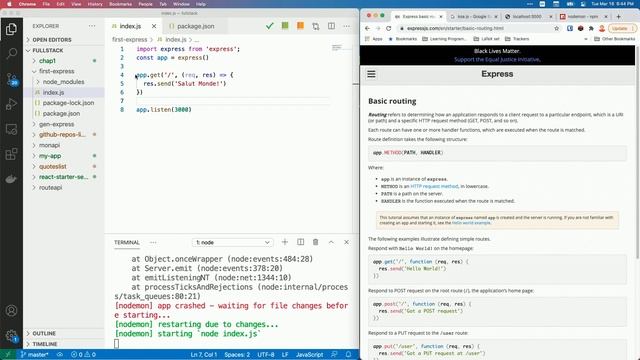The height and width of the screenshot is (360, 640).
Task: Open more actions menu in the editor toolbar
Action: click(347, 26)
